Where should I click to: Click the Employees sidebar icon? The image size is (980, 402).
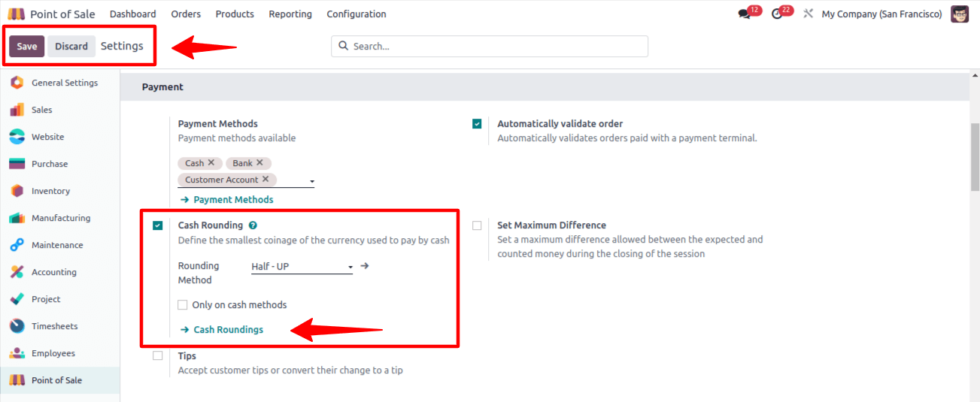click(x=17, y=353)
